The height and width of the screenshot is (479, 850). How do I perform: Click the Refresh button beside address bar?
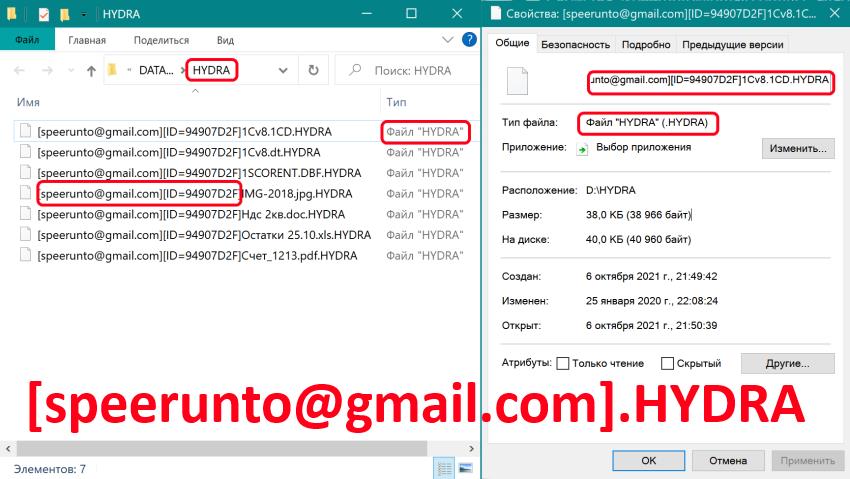(x=313, y=71)
